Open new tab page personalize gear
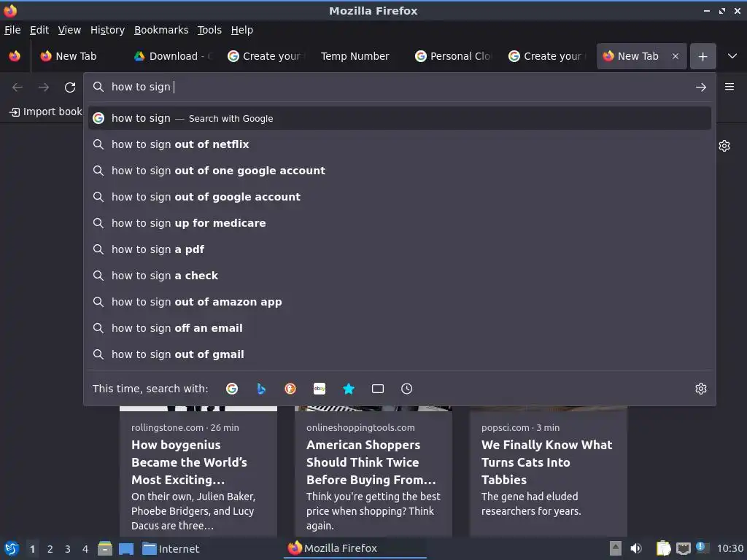The height and width of the screenshot is (560, 747). pos(724,146)
